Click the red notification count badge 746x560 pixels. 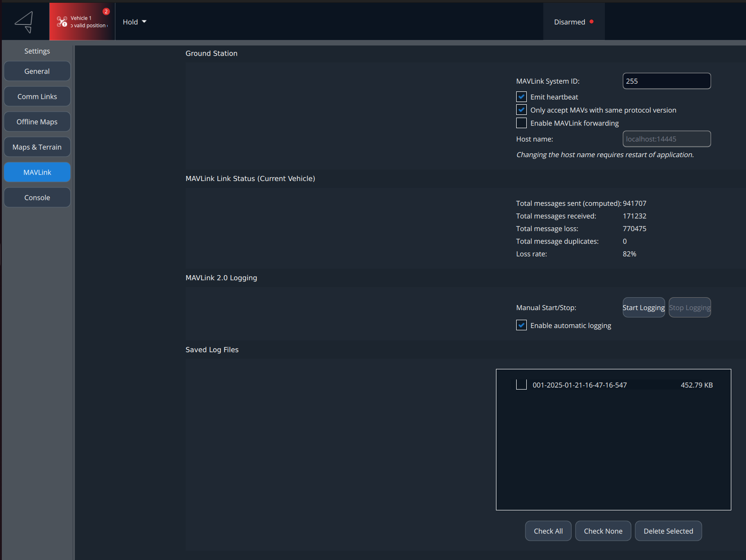click(106, 11)
